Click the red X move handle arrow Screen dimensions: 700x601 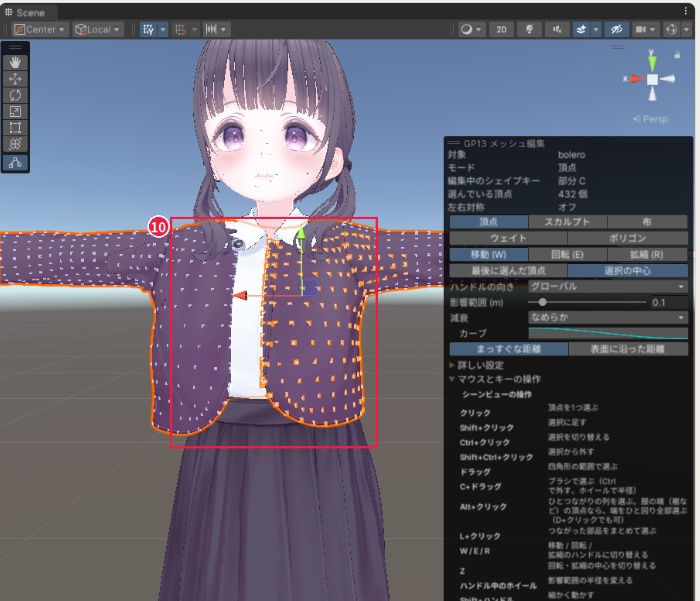coord(240,296)
